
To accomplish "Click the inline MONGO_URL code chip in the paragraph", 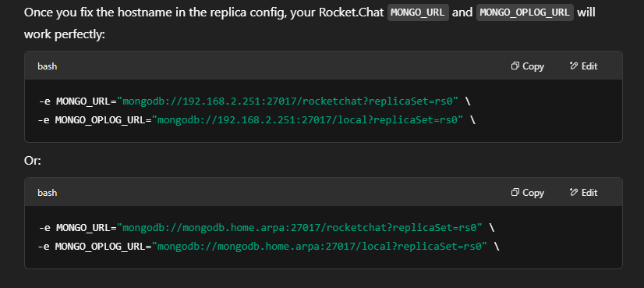I will coord(418,12).
